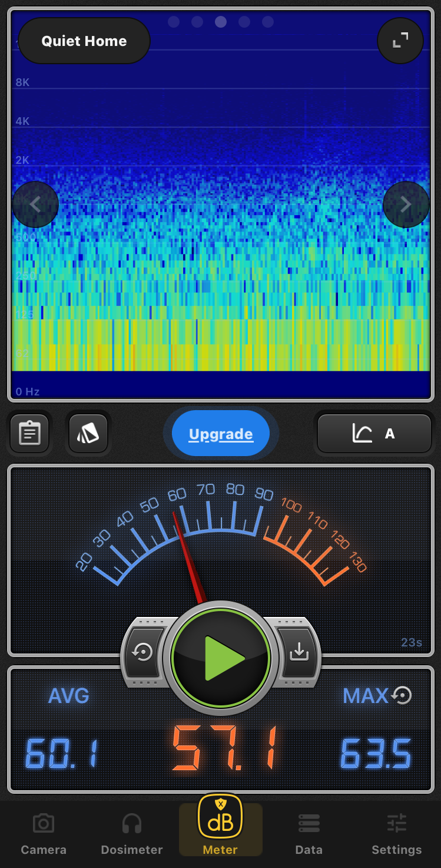Select the dB Meter tab
The width and height of the screenshot is (441, 868).
click(220, 826)
